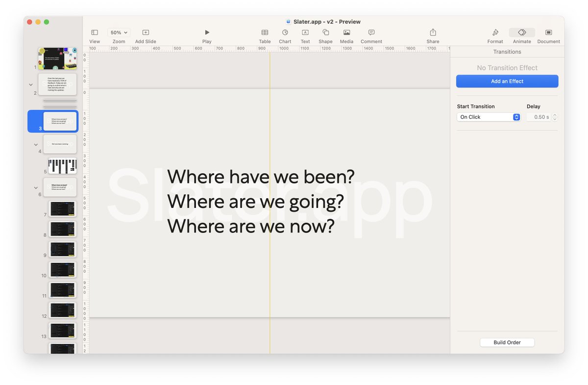The width and height of the screenshot is (588, 385).
Task: Click "Where have we been?" text on slide
Action: click(261, 176)
